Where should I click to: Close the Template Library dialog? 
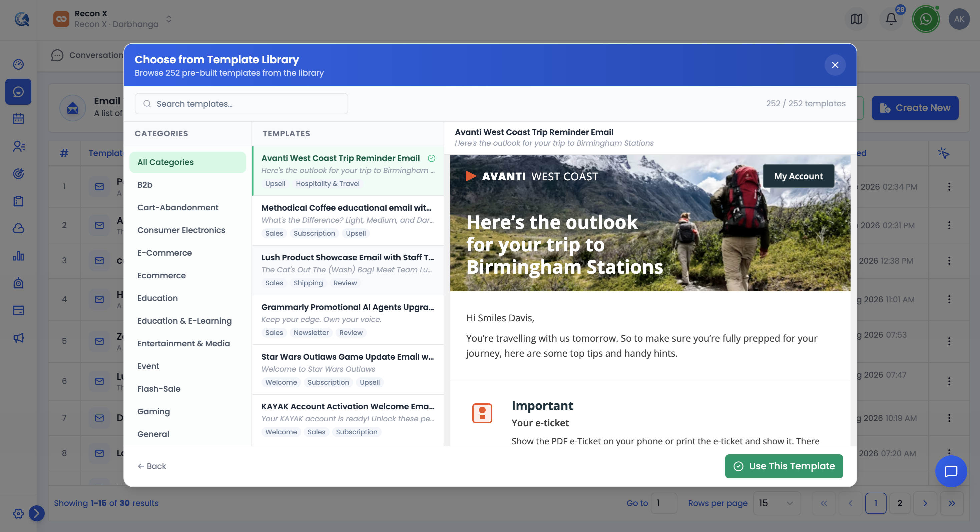point(835,65)
